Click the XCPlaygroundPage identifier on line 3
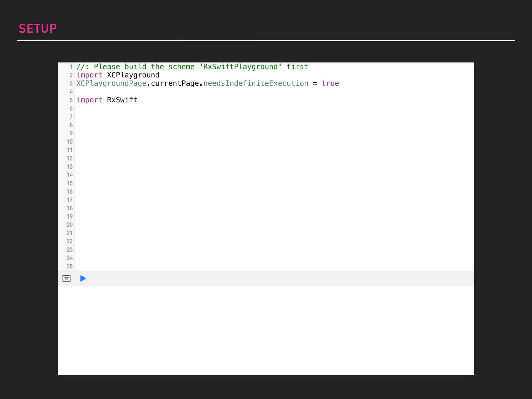The image size is (532, 399). point(111,83)
